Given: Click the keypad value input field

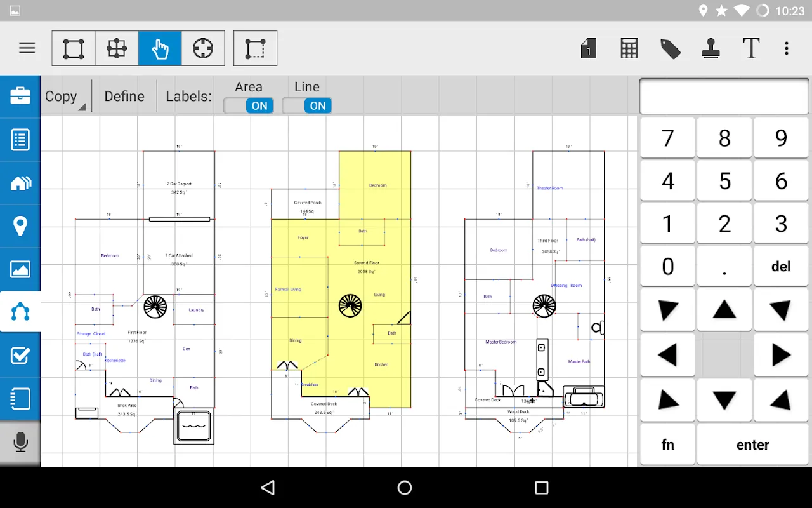Looking at the screenshot, I should 724,97.
